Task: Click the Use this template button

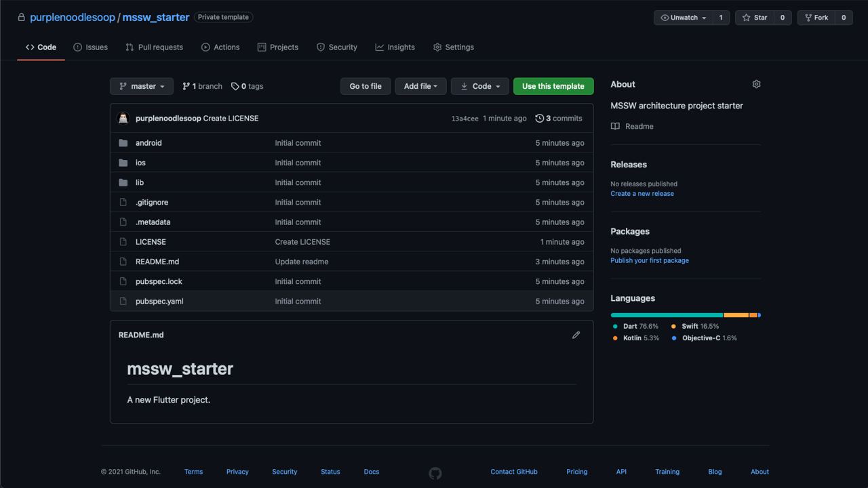Action: coord(553,86)
